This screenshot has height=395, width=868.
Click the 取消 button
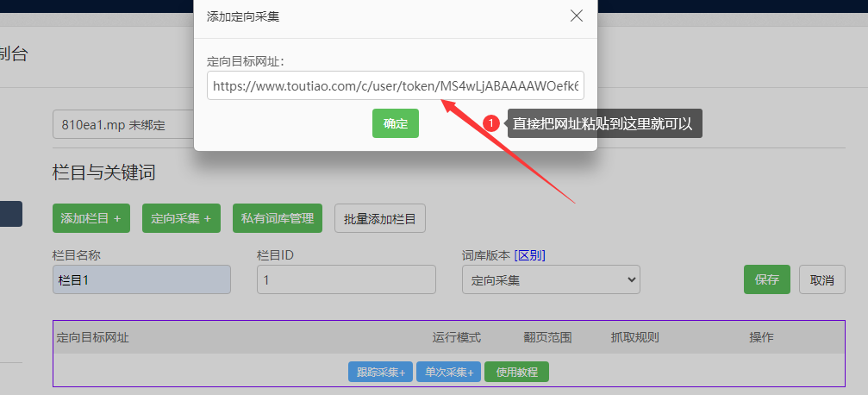(x=822, y=279)
